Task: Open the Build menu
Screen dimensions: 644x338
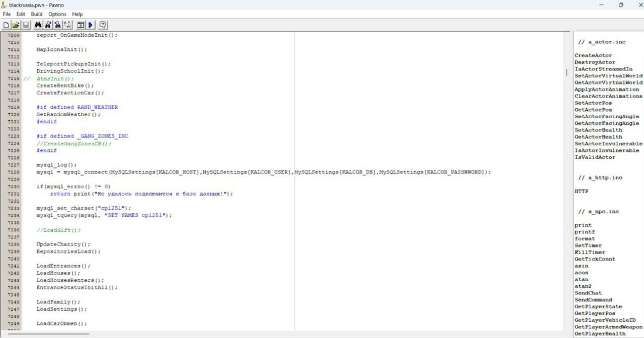Action: [x=37, y=14]
